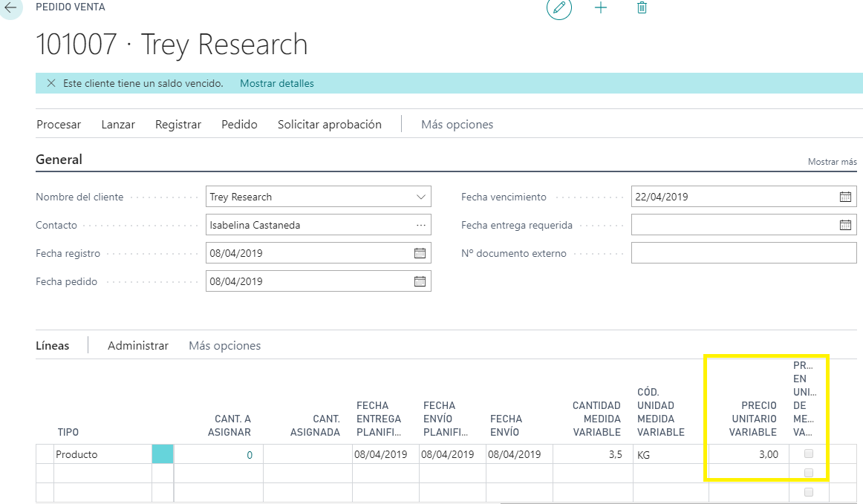Open calendar for Fecha entrega requerida

[845, 225]
